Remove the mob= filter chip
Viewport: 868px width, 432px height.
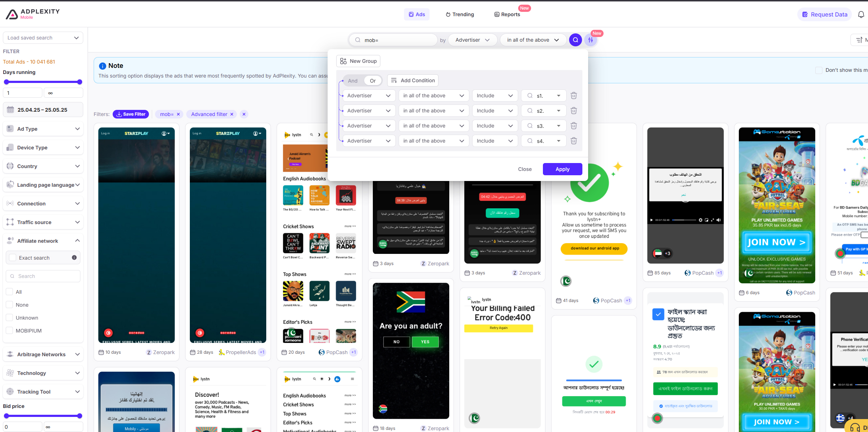point(178,114)
